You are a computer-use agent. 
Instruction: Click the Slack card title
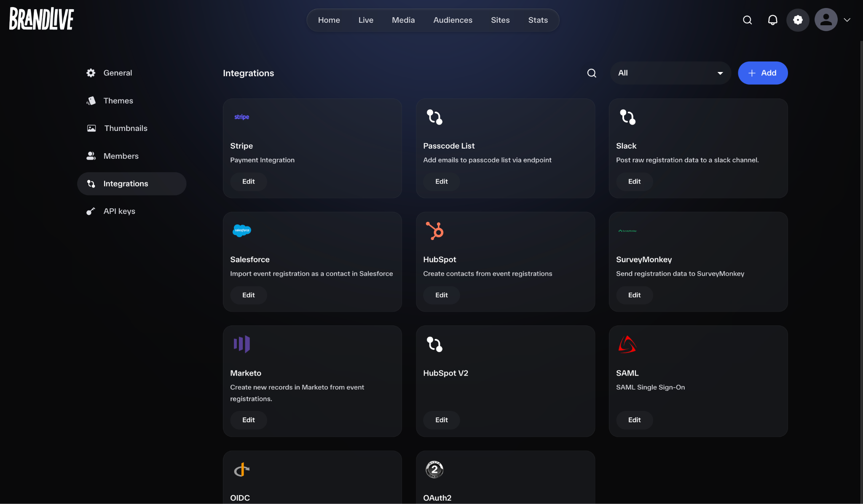click(x=626, y=146)
